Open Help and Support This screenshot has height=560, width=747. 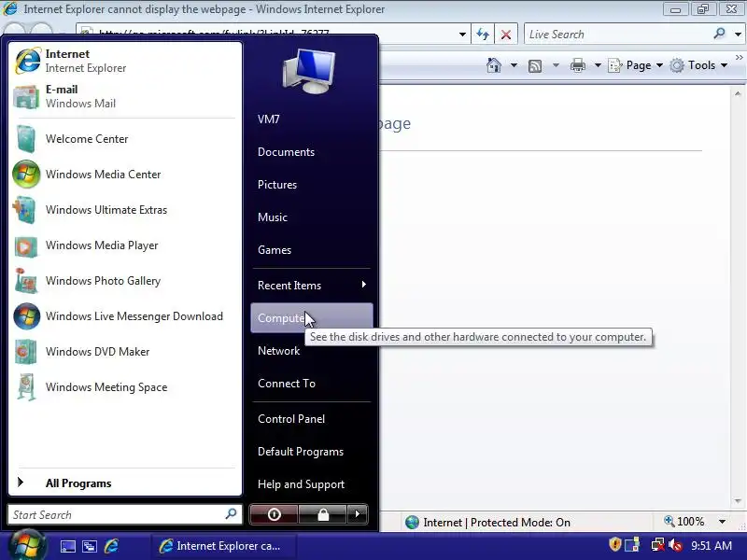(311, 484)
